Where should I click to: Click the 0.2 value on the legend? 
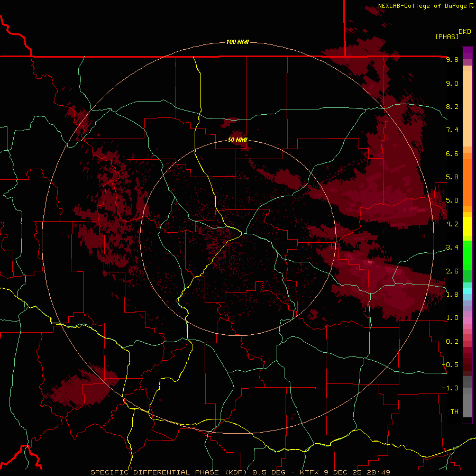point(452,342)
